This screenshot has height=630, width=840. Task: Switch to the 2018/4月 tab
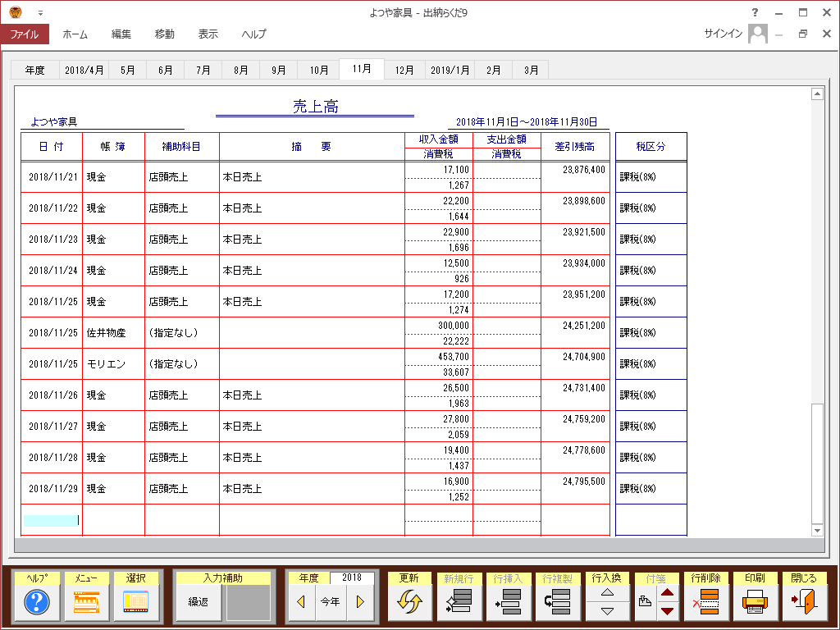[84, 71]
